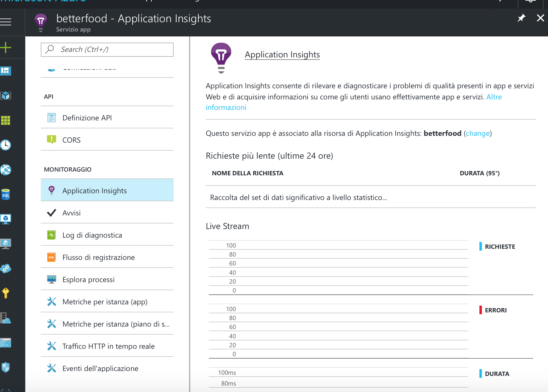The width and height of the screenshot is (548, 392).
Task: Open Eventi dell'applicazione
Action: point(107,368)
